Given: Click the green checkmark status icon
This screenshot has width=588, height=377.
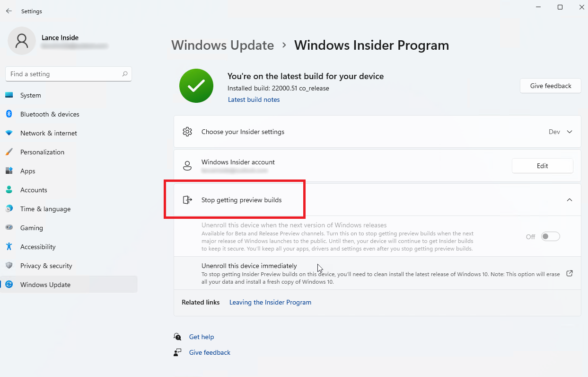Looking at the screenshot, I should pyautogui.click(x=196, y=86).
